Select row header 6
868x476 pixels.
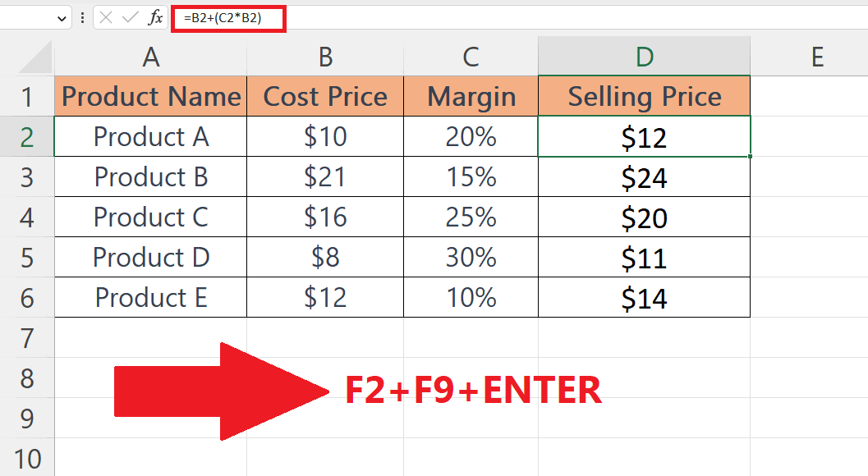[29, 297]
